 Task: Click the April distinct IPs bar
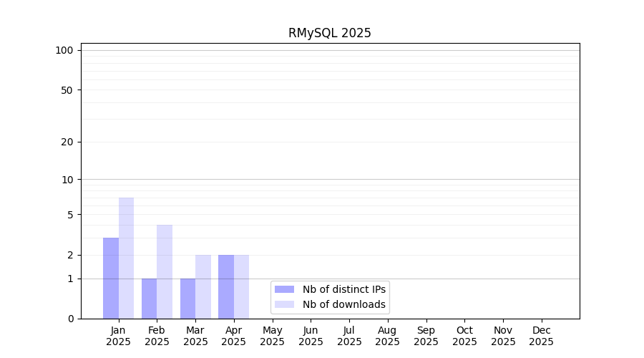pos(226,286)
